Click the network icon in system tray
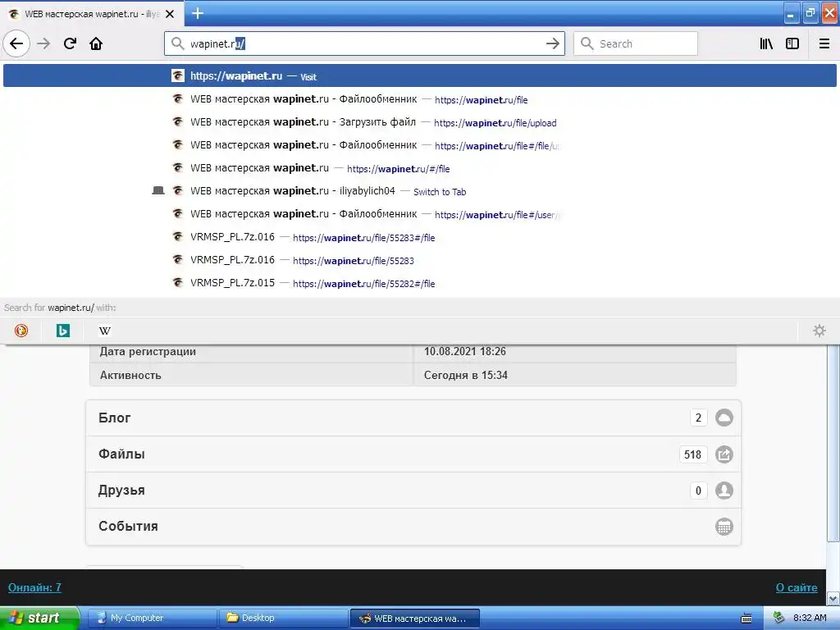This screenshot has height=630, width=840. (x=779, y=618)
